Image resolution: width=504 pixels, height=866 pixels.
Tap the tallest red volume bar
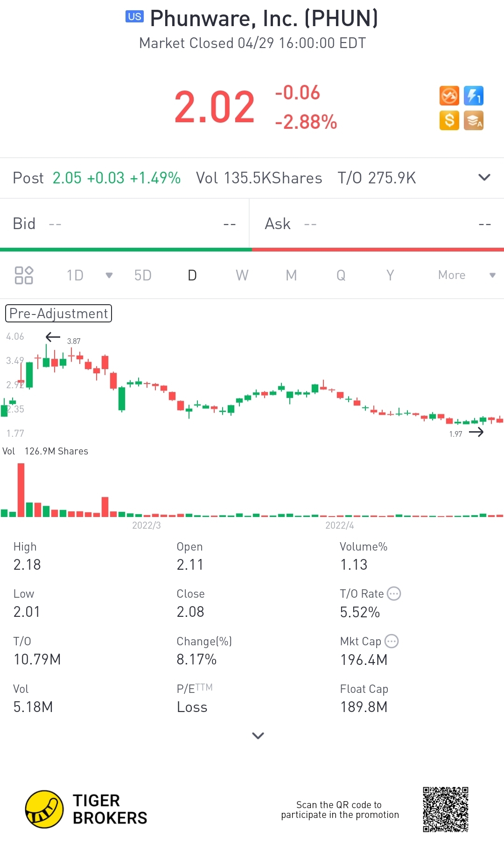[21, 490]
